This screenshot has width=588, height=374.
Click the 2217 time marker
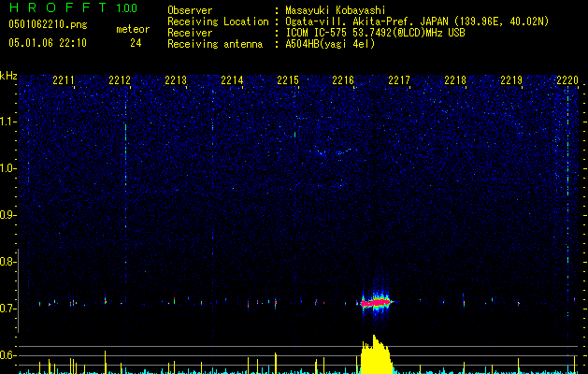399,80
